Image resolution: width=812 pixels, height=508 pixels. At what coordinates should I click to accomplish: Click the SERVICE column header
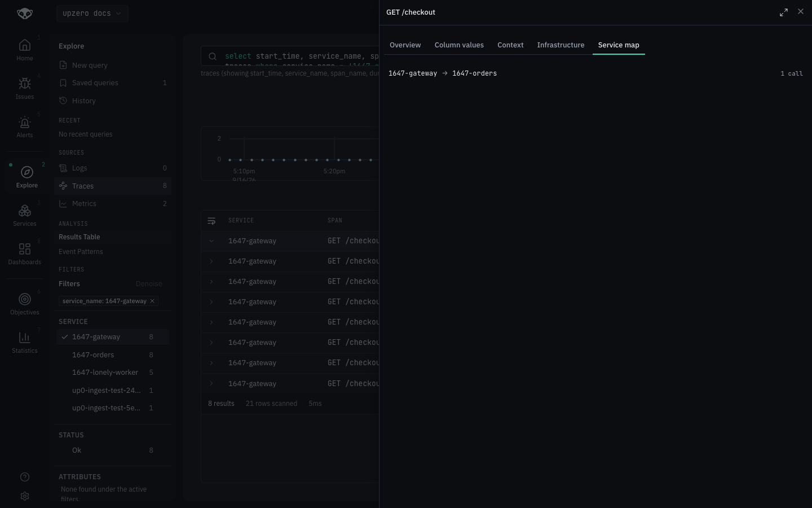click(241, 221)
